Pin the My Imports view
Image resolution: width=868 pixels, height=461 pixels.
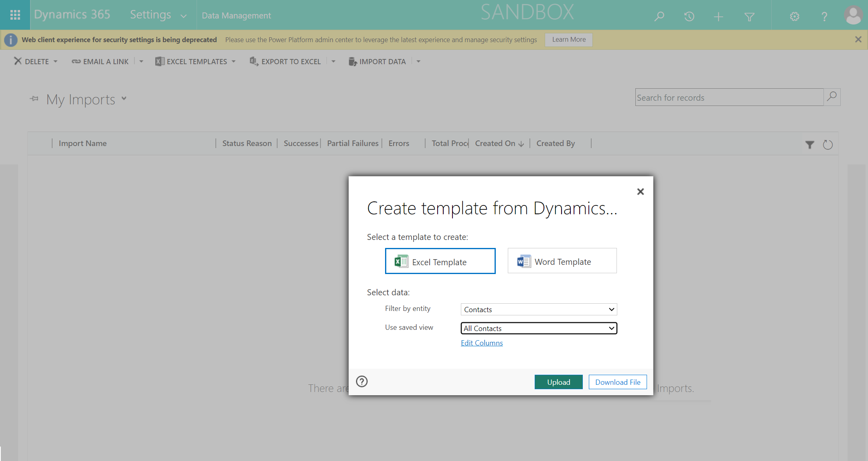tap(34, 99)
